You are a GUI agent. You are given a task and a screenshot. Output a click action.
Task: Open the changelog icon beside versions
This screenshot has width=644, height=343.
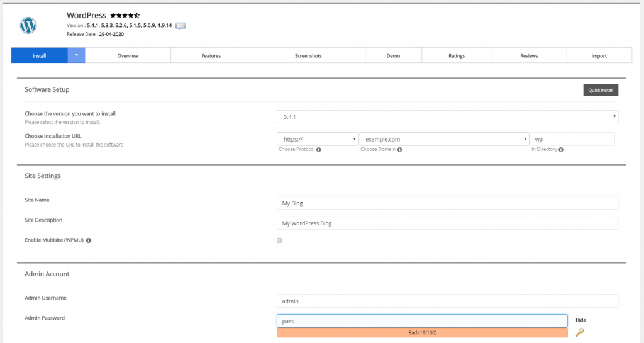pyautogui.click(x=180, y=26)
